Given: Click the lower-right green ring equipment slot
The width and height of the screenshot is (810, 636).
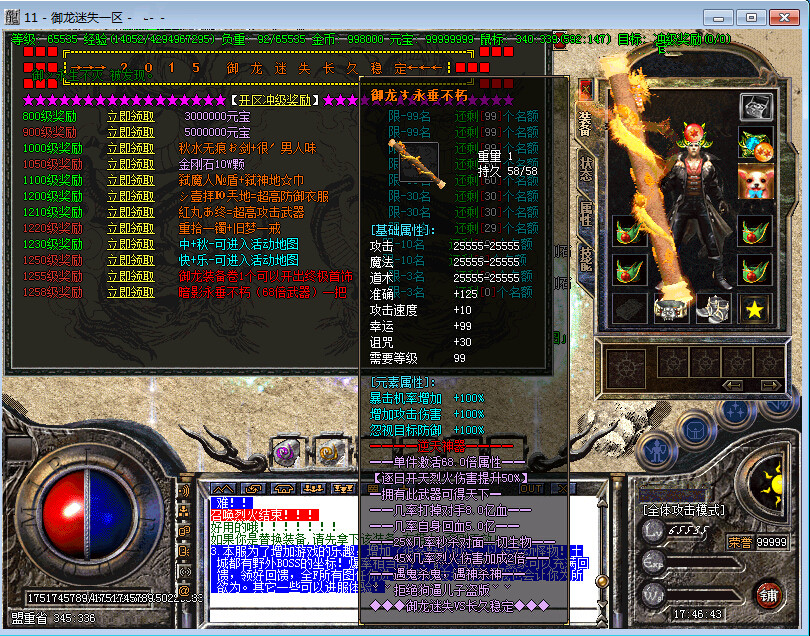Looking at the screenshot, I should coord(755,269).
